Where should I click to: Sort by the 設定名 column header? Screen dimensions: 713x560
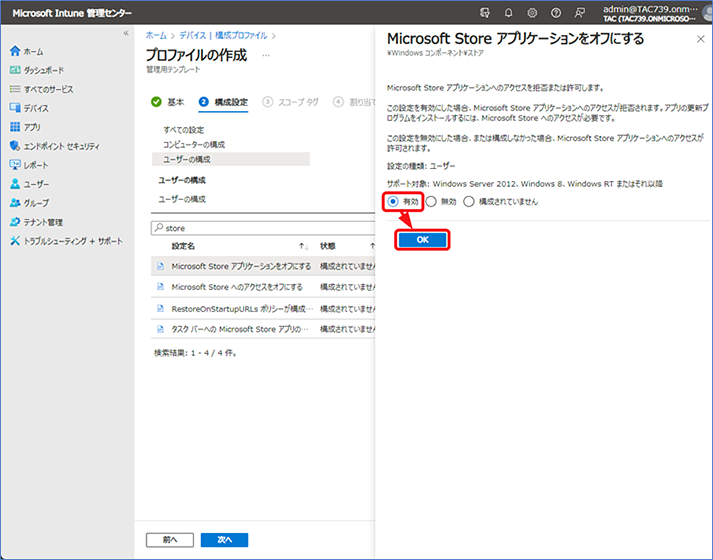[183, 246]
